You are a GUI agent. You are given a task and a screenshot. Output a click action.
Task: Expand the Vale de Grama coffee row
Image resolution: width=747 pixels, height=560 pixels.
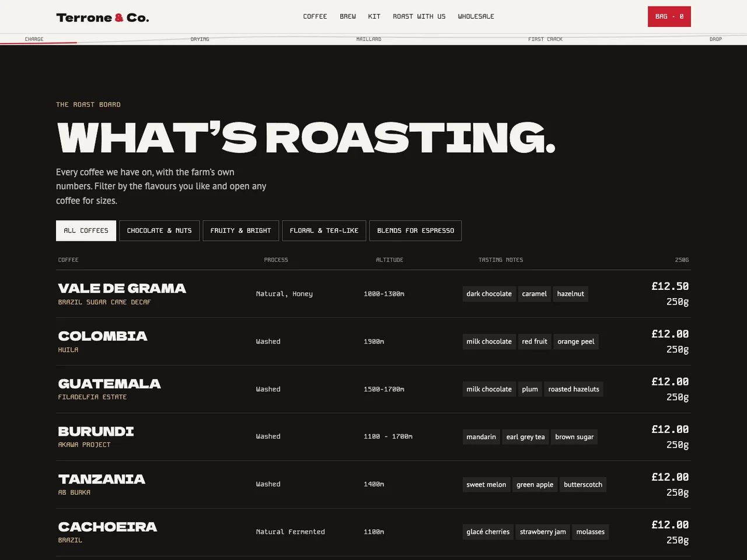coord(373,294)
